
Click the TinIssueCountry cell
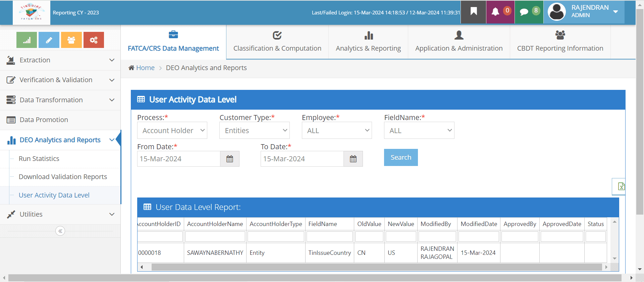(x=330, y=253)
